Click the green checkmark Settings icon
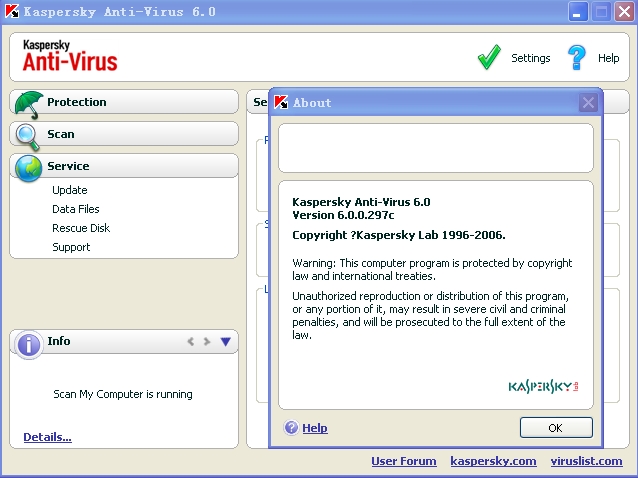Image resolution: width=638 pixels, height=478 pixels. click(489, 57)
